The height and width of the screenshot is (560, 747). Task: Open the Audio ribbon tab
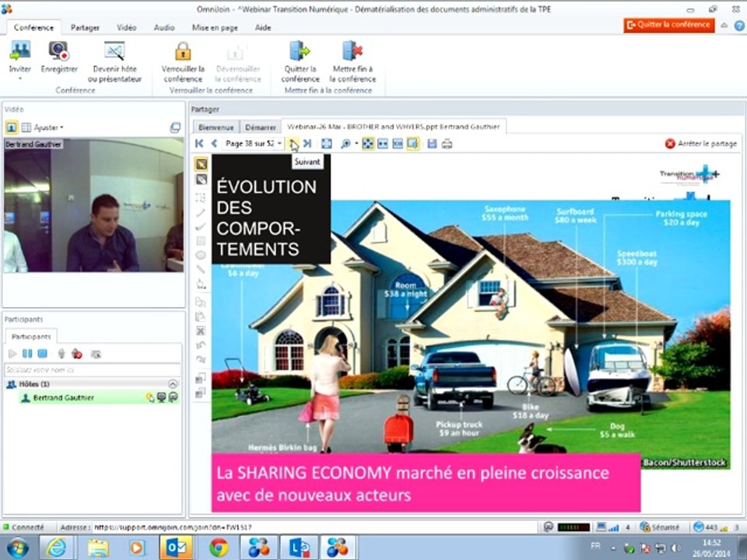click(164, 28)
